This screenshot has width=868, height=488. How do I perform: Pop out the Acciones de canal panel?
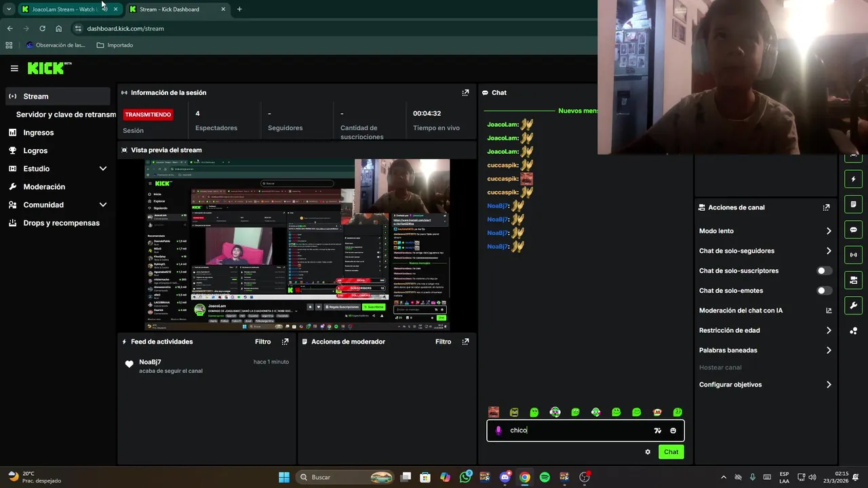[x=826, y=207]
